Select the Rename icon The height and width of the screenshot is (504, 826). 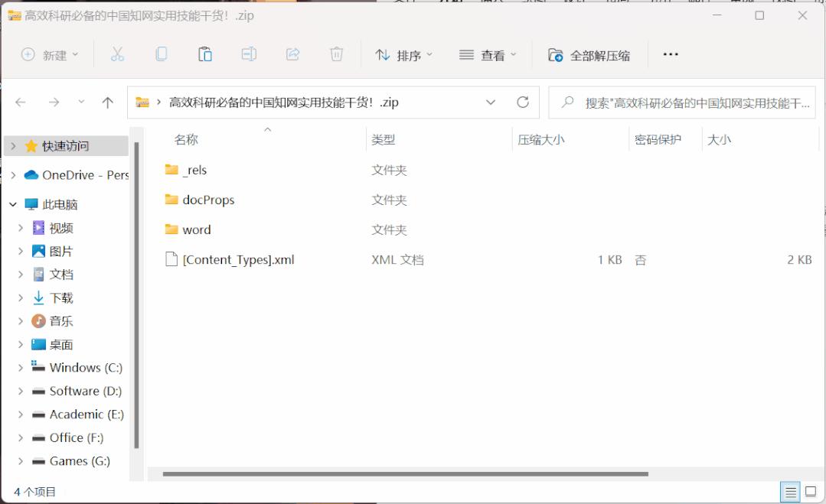coord(248,54)
